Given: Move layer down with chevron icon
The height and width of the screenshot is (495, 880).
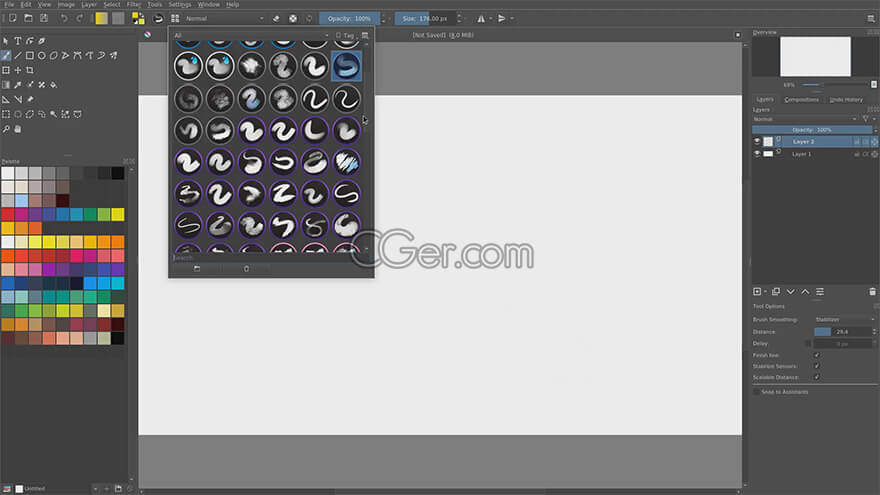Looking at the screenshot, I should pos(790,292).
